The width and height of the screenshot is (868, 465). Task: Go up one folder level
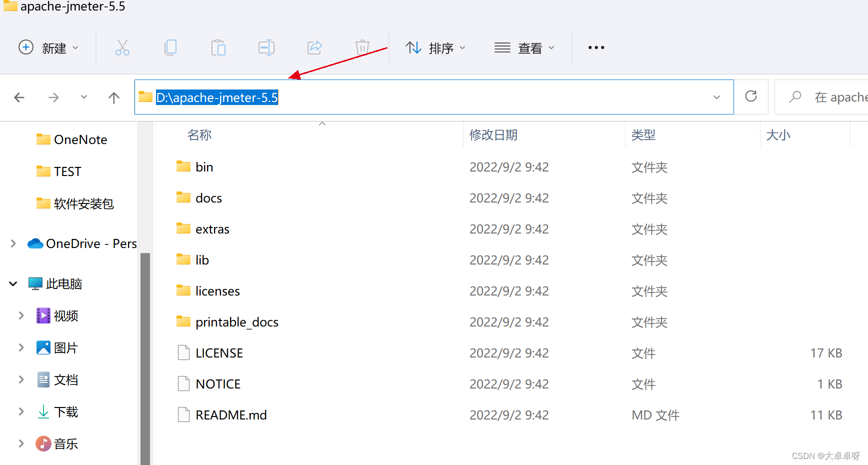[x=114, y=97]
